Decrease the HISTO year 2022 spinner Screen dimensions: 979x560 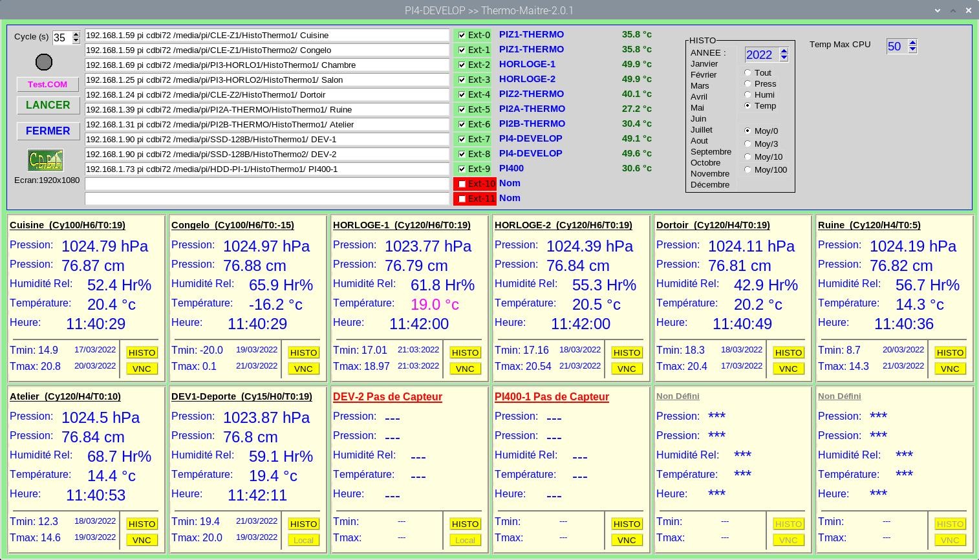784,58
